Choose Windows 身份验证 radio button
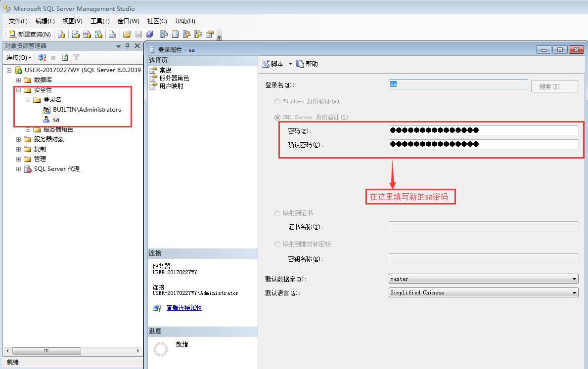 [x=277, y=102]
